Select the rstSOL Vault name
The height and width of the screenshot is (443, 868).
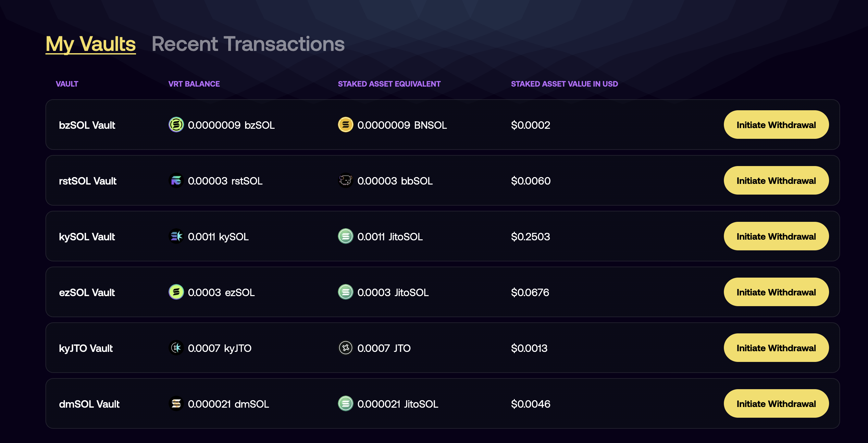(x=88, y=181)
